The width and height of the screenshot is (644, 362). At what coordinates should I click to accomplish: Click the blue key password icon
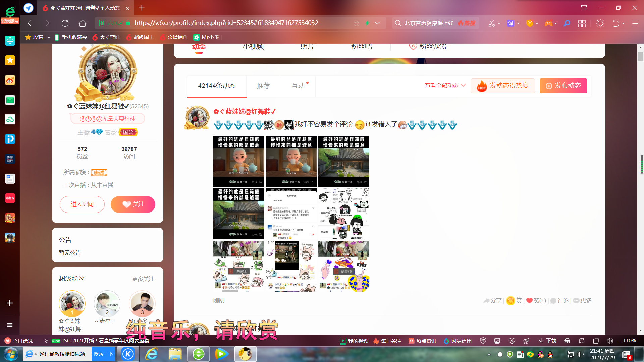(567, 23)
